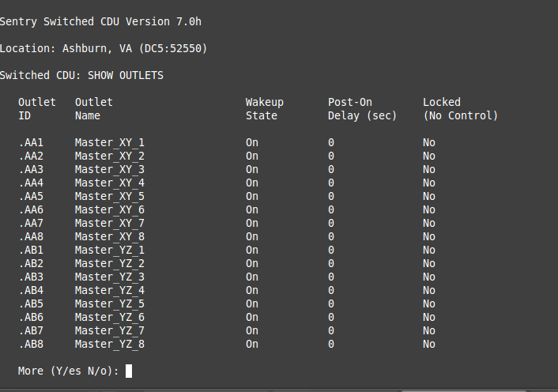Click the .AA1 outlet ID
This screenshot has width=558, height=392.
click(x=31, y=142)
